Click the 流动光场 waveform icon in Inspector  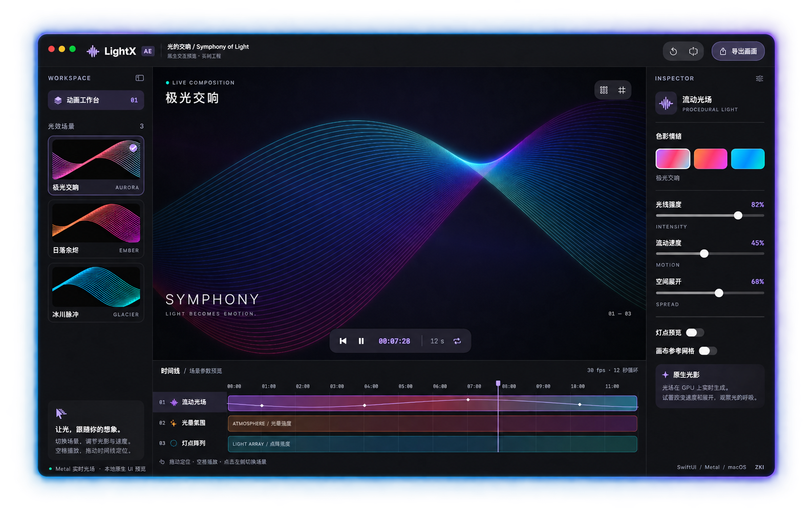coord(666,103)
